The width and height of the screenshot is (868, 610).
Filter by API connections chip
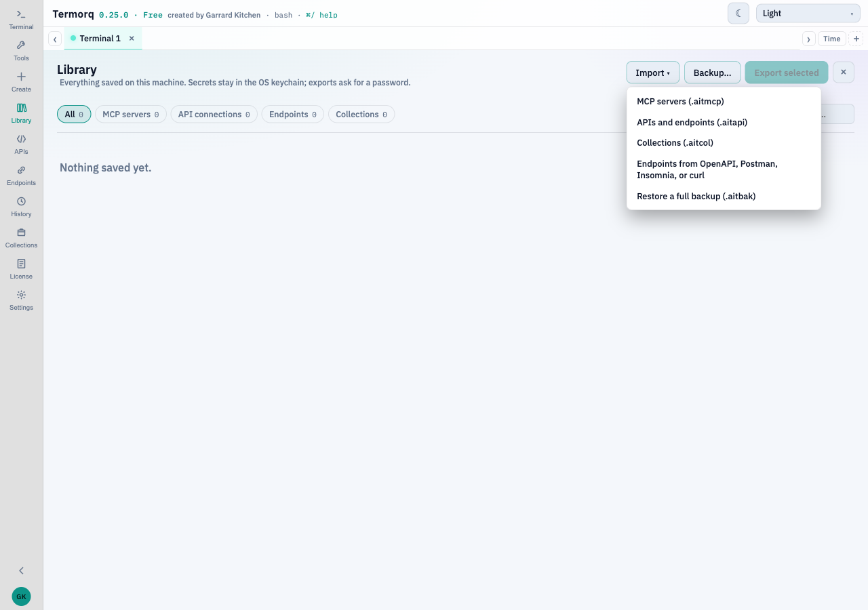(214, 115)
